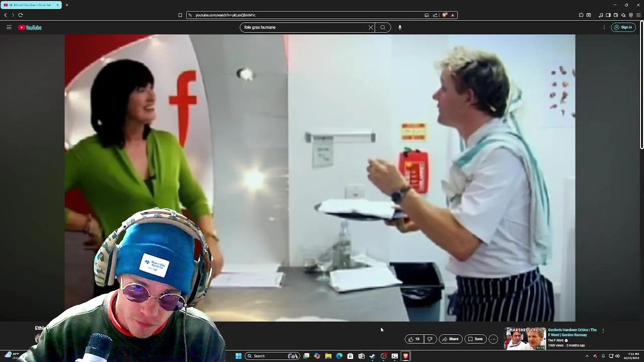Viewport: 644px width, 362px height.
Task: Expand the system tray hidden icons chevron
Action: point(587,356)
